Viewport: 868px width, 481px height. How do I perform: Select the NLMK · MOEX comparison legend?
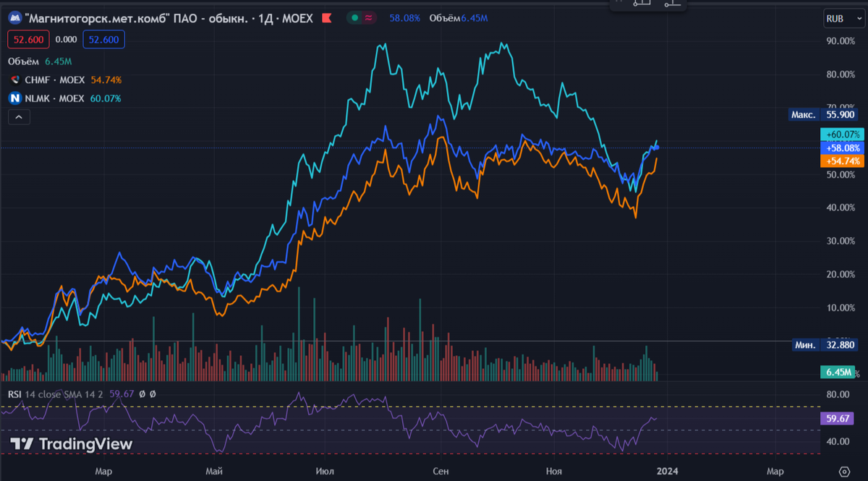[55, 98]
